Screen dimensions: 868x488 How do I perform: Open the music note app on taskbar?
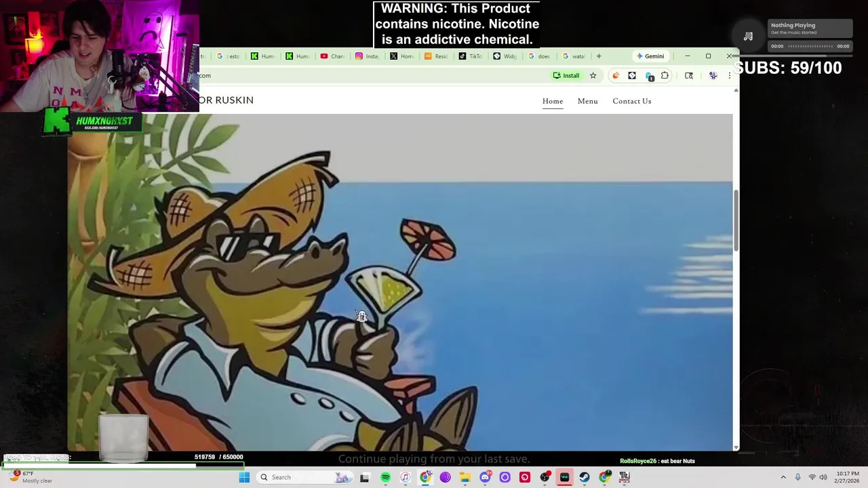405,477
